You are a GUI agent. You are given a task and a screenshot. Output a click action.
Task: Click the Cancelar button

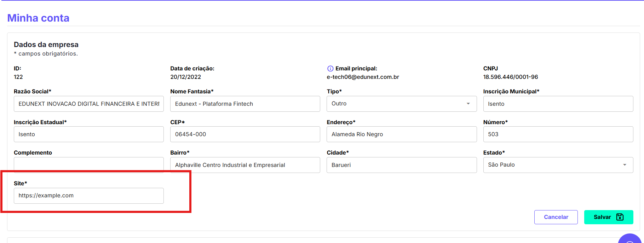pyautogui.click(x=556, y=217)
